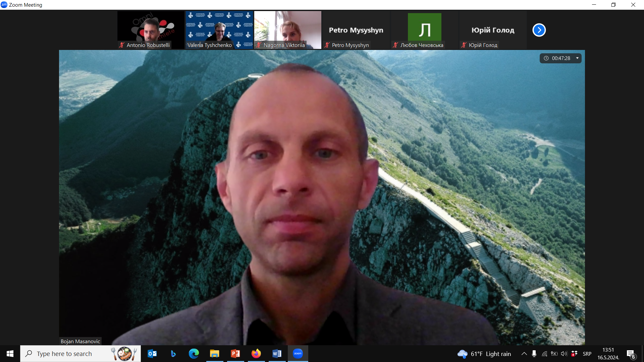
Task: Click muted mic icon beside Antonio Robustelli
Action: [x=122, y=45]
